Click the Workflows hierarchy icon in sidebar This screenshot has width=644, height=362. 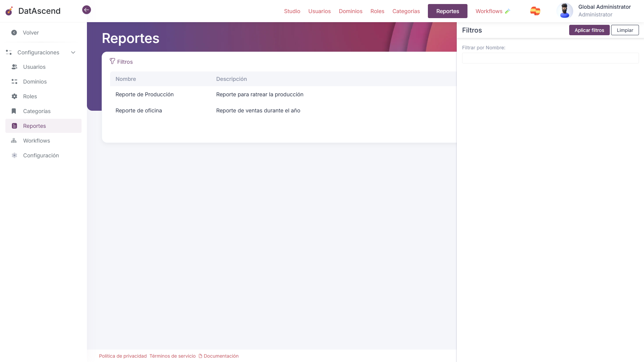pos(14,141)
